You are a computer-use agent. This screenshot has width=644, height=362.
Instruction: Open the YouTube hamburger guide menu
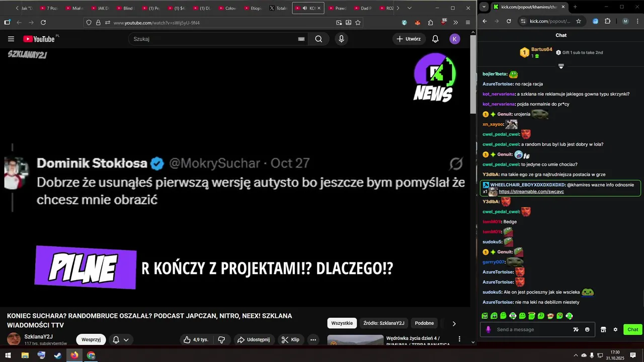click(x=11, y=39)
